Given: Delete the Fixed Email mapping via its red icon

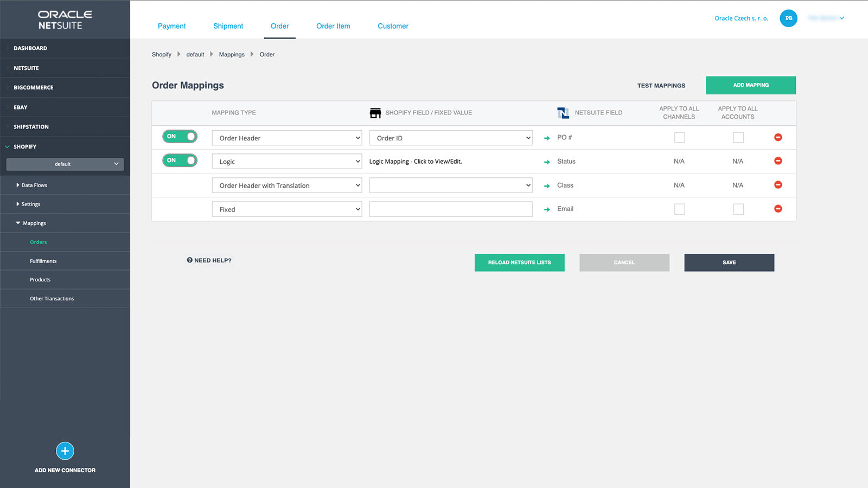Looking at the screenshot, I should [778, 208].
